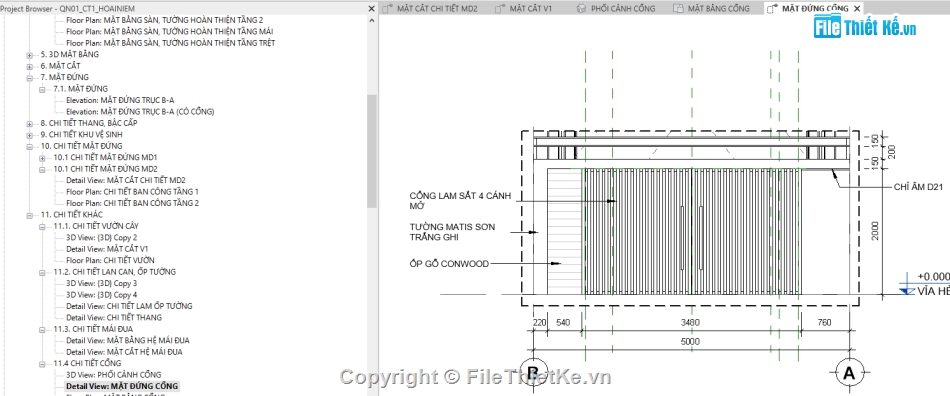This screenshot has height=396, width=950.
Task: Click the section icon on MẶT CẮT V1 tab
Action: (499, 8)
